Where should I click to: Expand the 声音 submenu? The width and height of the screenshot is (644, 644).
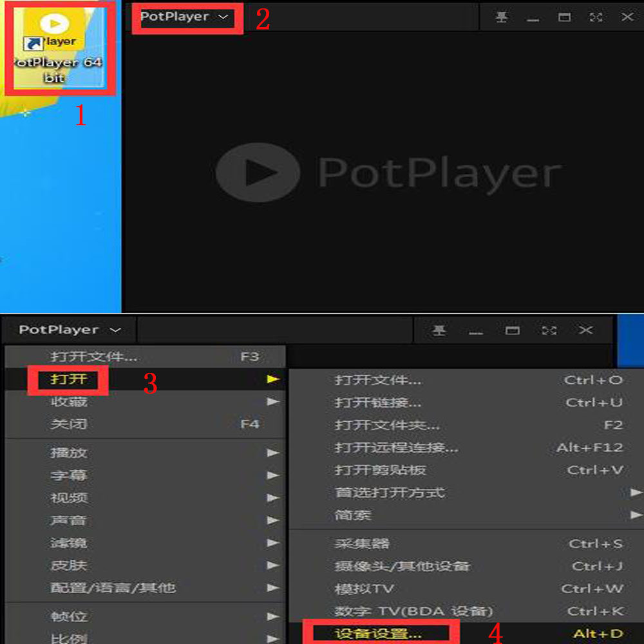pyautogui.click(x=146, y=520)
